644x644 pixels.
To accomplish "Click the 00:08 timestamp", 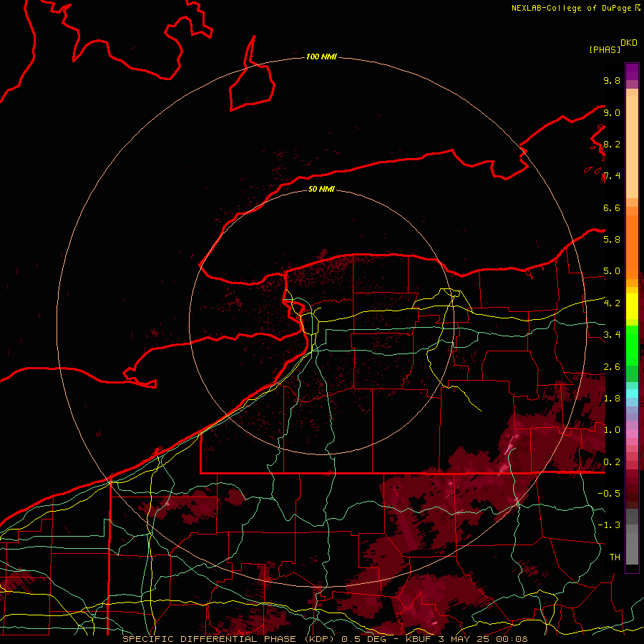I will tap(510, 639).
